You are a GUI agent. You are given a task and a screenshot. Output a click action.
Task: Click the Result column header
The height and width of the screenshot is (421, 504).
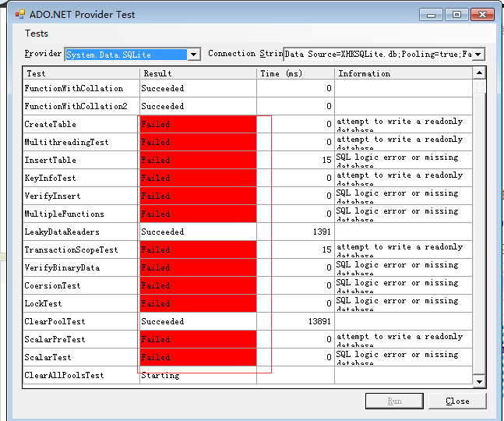199,73
